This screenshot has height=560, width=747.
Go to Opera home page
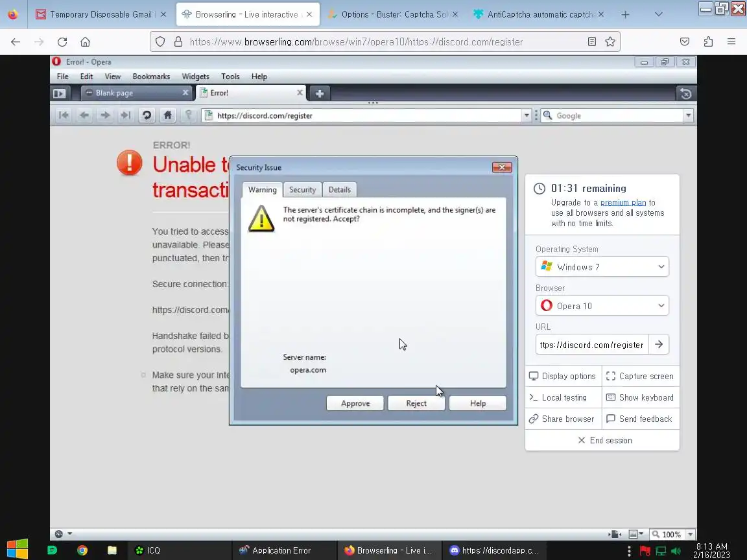168,115
